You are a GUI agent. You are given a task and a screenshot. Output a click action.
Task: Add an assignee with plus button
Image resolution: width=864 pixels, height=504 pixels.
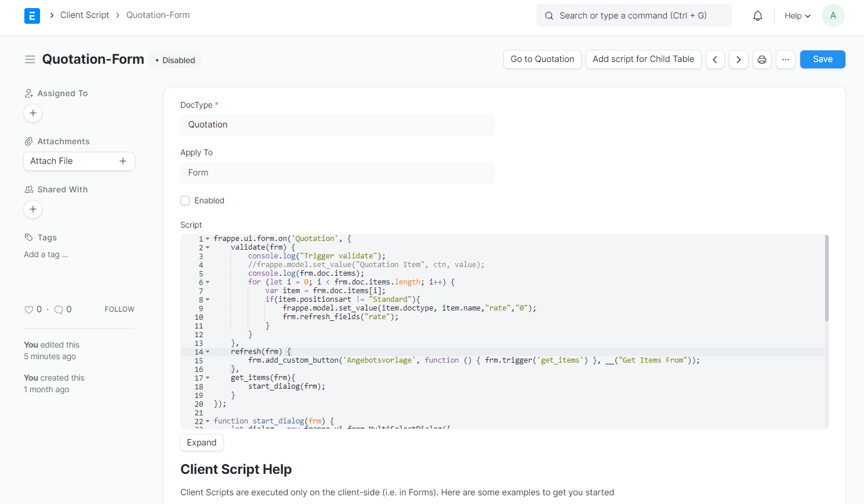tap(33, 113)
